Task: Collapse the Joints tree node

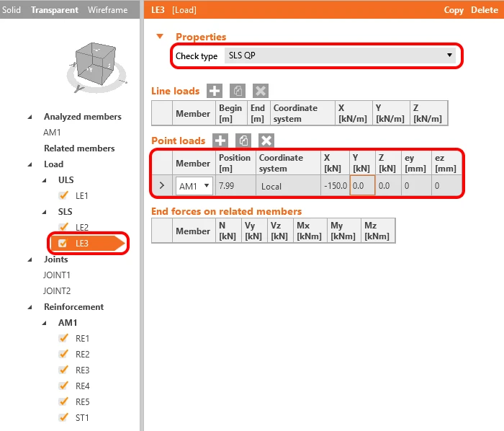Action: point(30,259)
